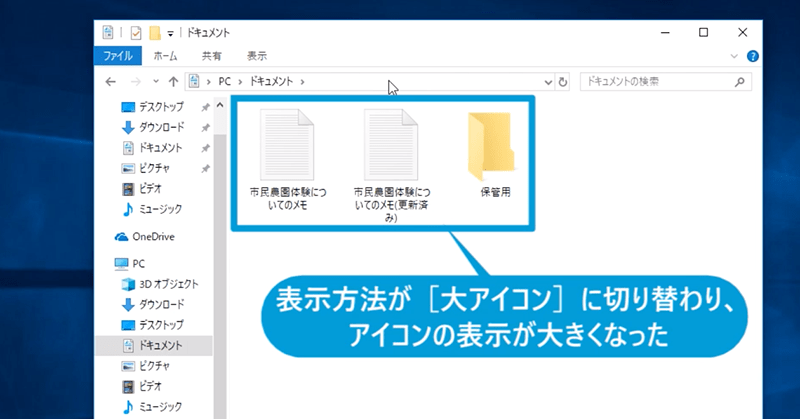Image resolution: width=800 pixels, height=419 pixels.
Task: Select ミュージック under PC
Action: click(x=152, y=407)
